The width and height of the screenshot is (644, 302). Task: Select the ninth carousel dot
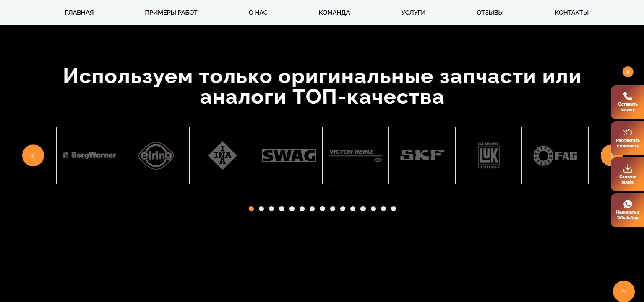(333, 209)
